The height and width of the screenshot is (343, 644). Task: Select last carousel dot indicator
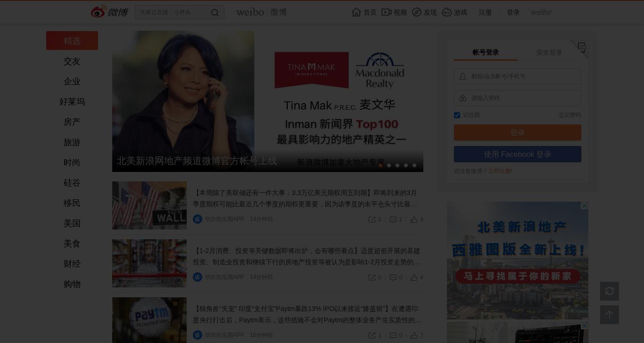414,165
